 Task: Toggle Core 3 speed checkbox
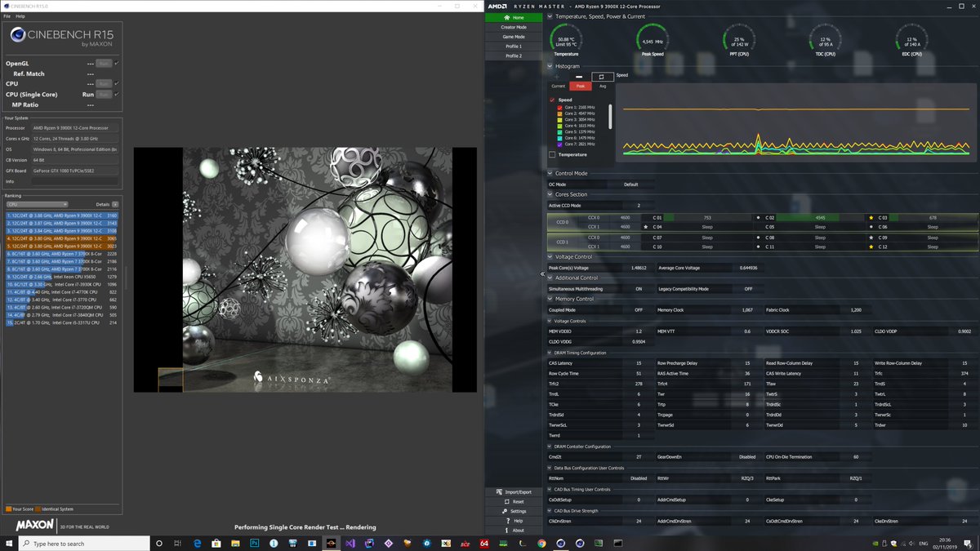[560, 119]
